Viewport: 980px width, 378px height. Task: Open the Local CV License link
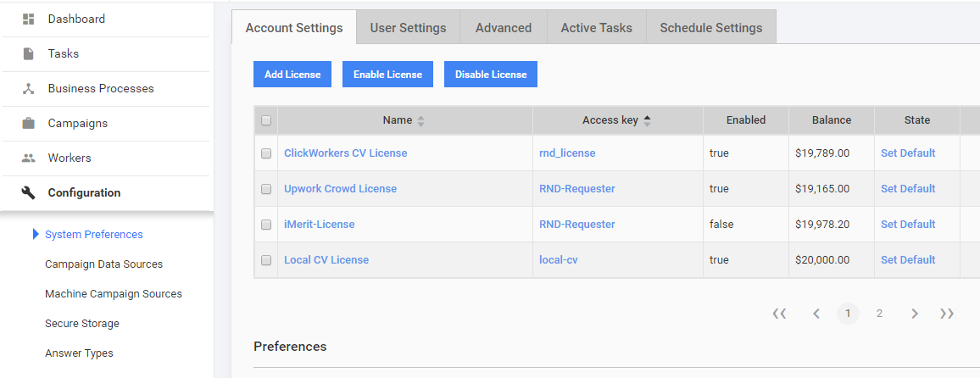click(326, 260)
